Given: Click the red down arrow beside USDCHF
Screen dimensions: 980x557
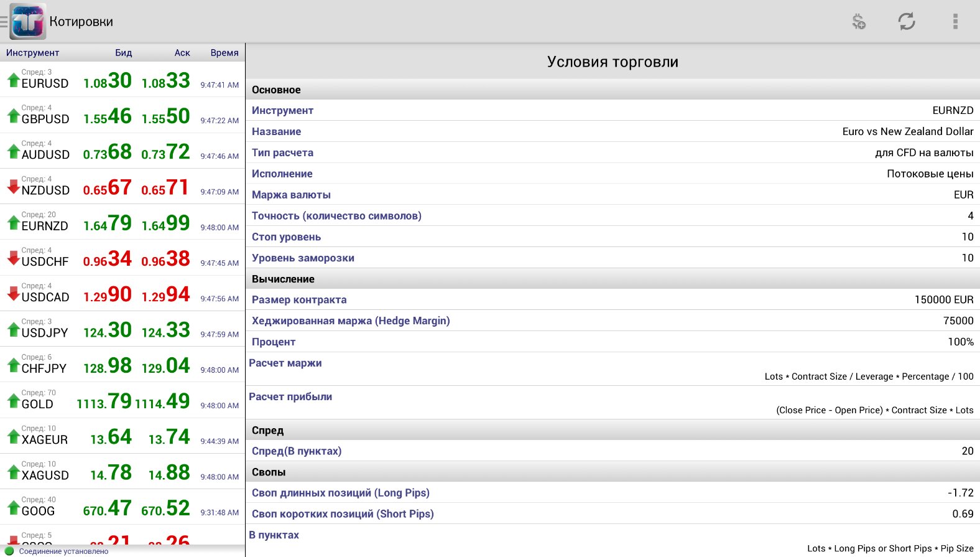Looking at the screenshot, I should click(x=13, y=258).
